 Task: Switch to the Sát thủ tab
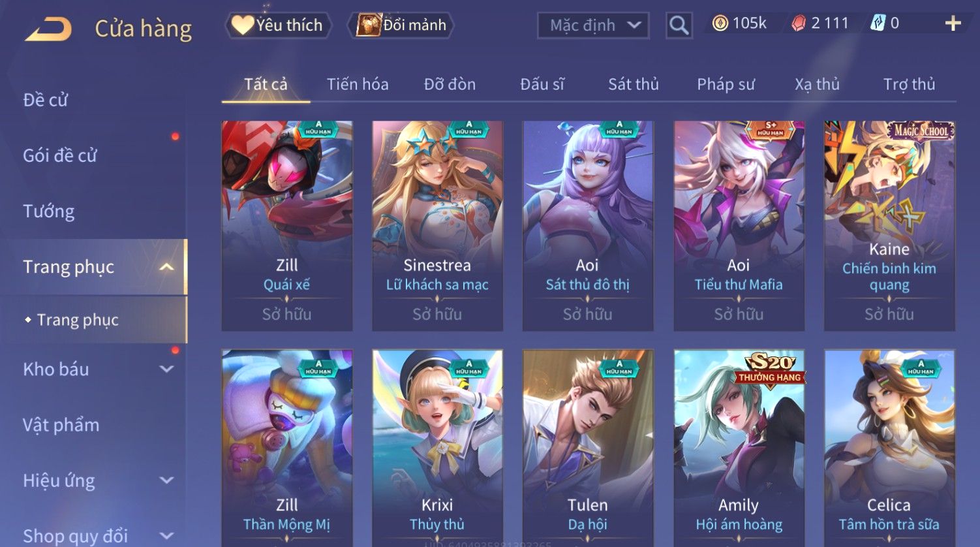[x=633, y=84]
